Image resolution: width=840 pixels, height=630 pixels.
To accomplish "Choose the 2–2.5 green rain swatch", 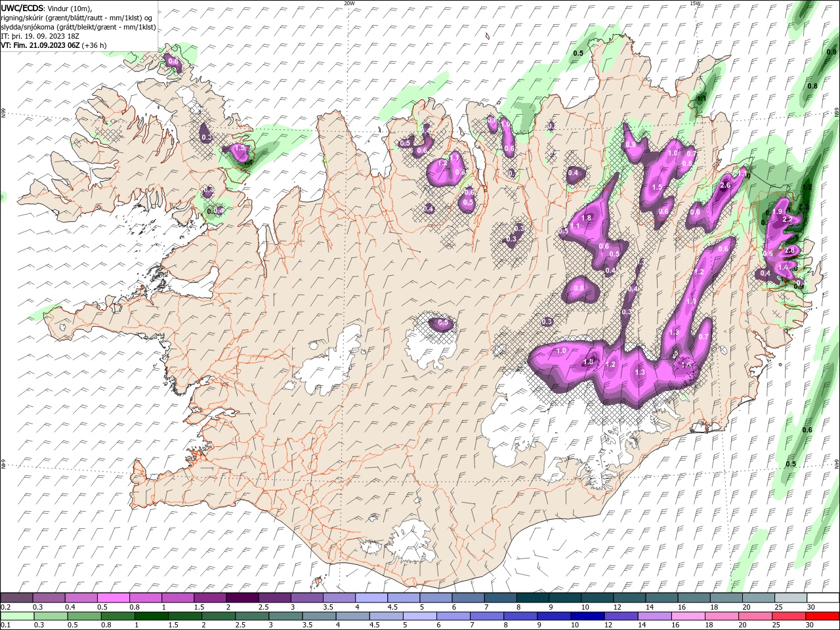I will pos(218,616).
